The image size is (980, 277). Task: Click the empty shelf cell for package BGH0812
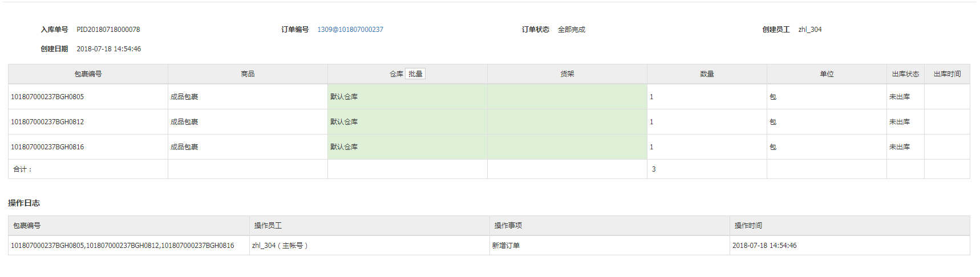coord(567,122)
